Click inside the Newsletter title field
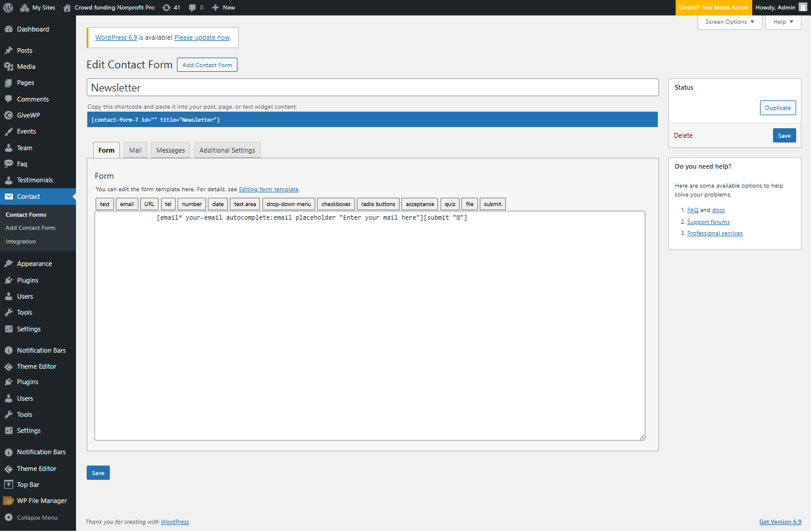 pyautogui.click(x=373, y=87)
